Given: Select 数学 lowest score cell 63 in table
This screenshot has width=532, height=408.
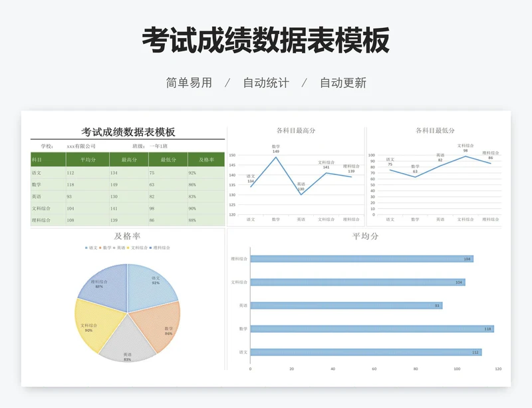Looking at the screenshot, I should click(168, 185).
